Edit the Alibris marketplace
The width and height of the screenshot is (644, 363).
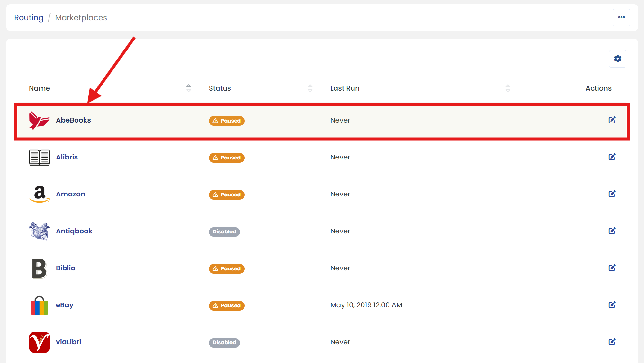(x=612, y=157)
